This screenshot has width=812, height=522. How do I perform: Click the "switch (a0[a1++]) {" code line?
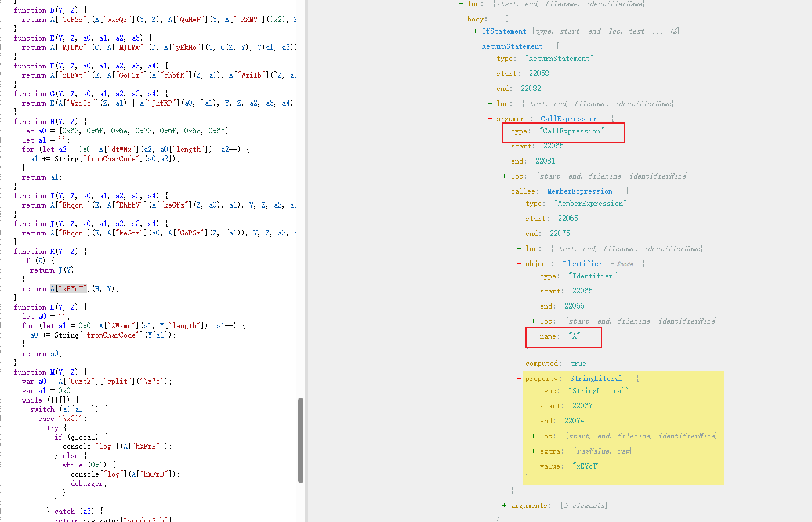[69, 409]
